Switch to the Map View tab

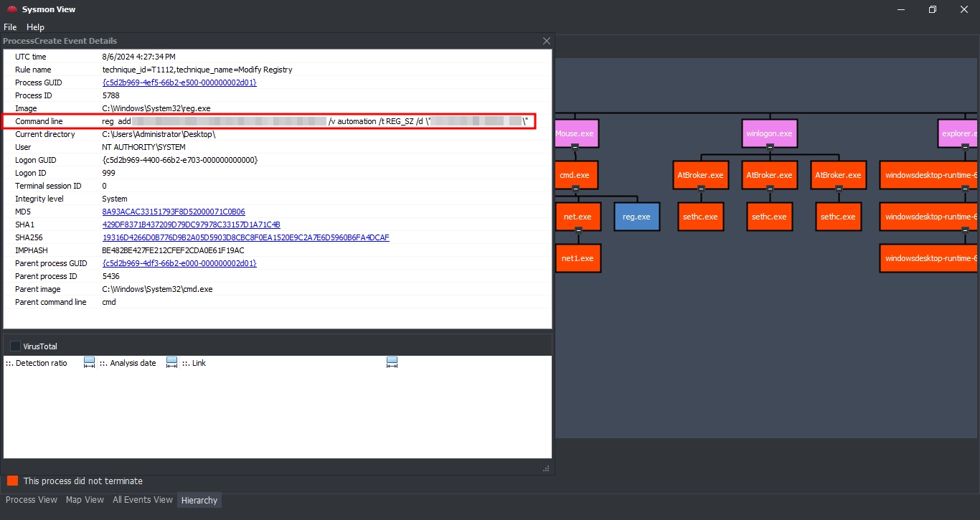click(x=85, y=500)
